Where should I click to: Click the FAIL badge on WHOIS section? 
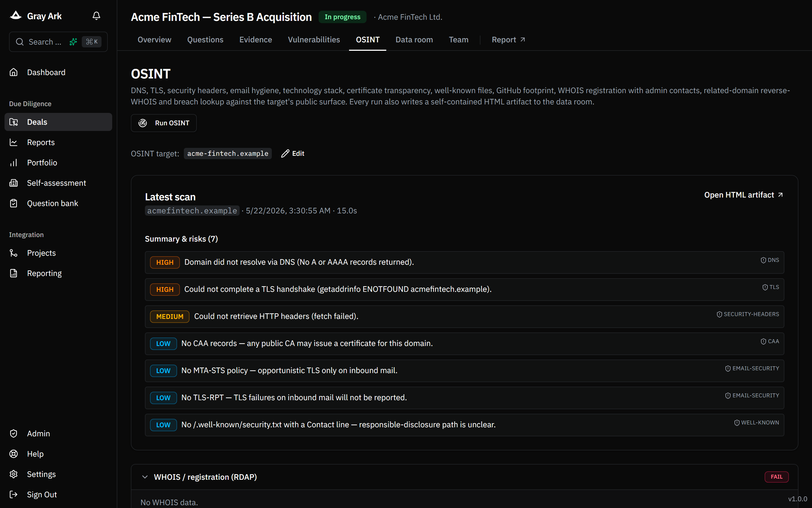pos(776,477)
